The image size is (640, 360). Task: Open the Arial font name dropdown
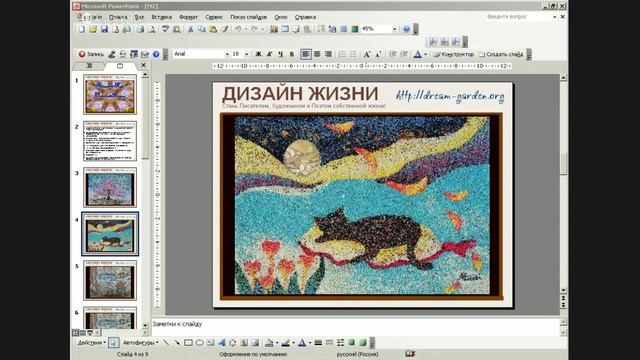click(227, 54)
